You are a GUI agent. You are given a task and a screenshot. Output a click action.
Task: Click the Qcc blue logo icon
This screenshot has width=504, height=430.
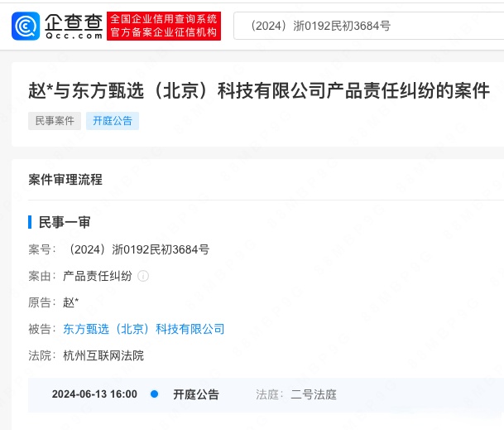pyautogui.click(x=26, y=26)
